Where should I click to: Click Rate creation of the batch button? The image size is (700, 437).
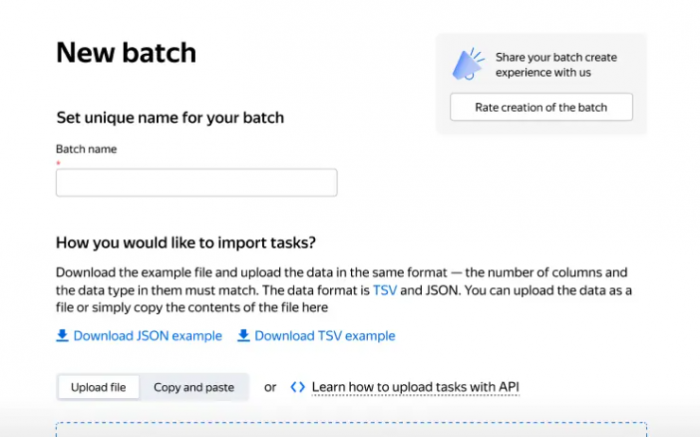tap(541, 107)
